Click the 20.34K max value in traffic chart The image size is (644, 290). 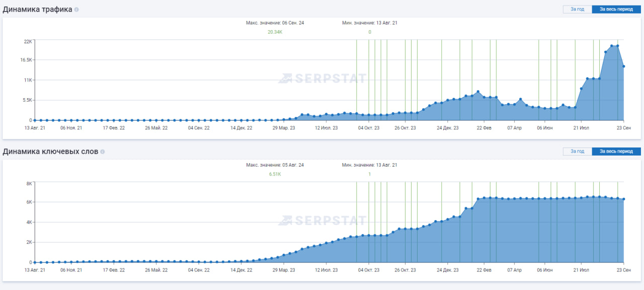275,32
